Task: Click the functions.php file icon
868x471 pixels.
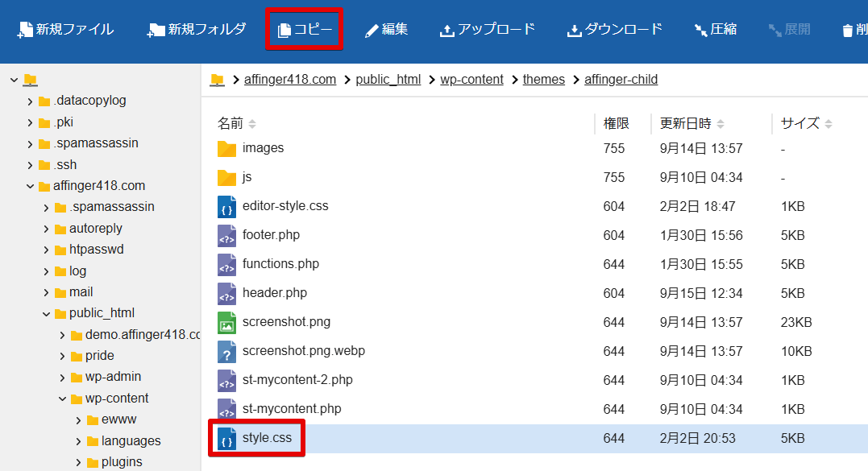Action: click(x=226, y=265)
